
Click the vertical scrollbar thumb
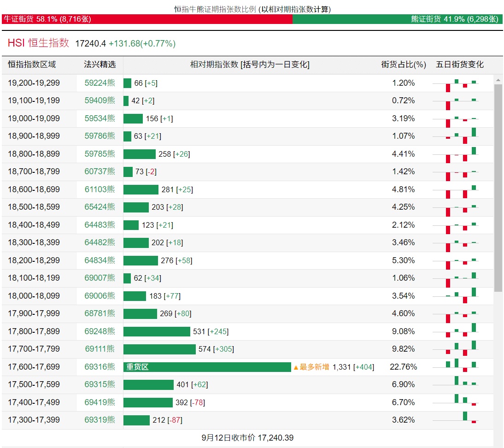(498, 187)
